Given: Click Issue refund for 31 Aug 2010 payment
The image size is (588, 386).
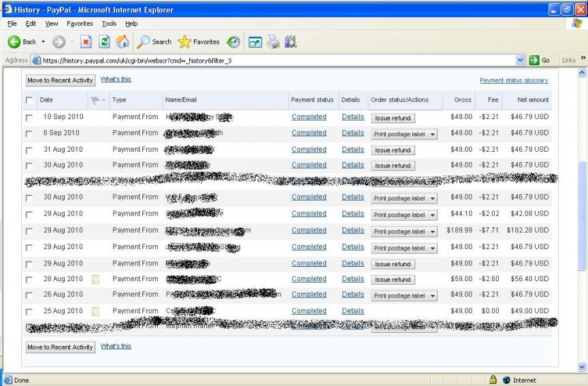Looking at the screenshot, I should [x=393, y=150].
